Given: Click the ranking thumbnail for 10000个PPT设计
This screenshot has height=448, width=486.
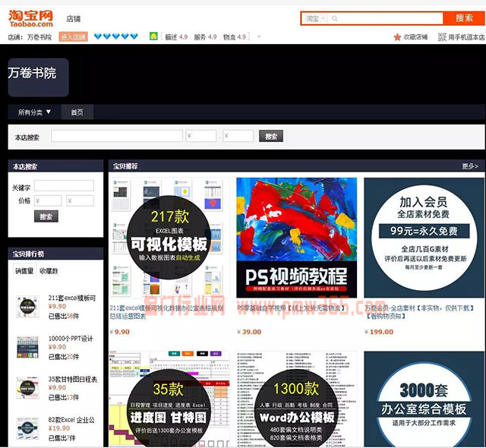Looking at the screenshot, I should click(27, 347).
